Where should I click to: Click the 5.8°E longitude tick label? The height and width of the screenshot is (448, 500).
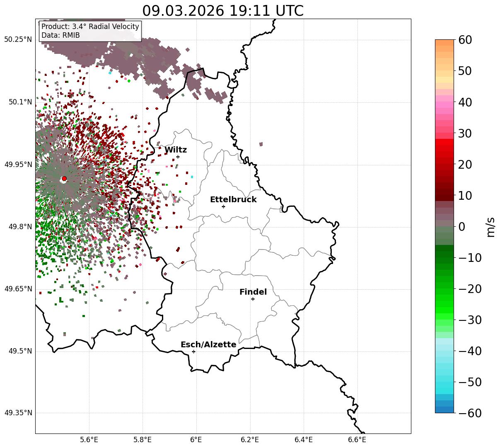coord(143,440)
